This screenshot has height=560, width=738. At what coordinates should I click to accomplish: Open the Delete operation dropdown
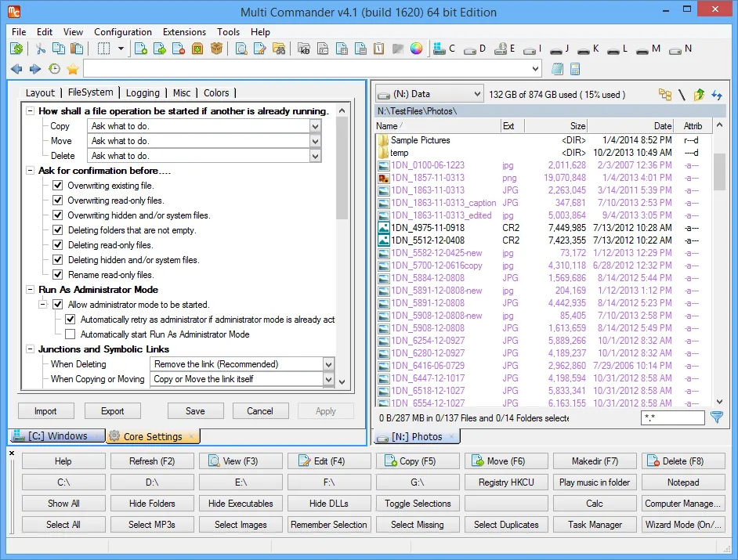pos(316,156)
